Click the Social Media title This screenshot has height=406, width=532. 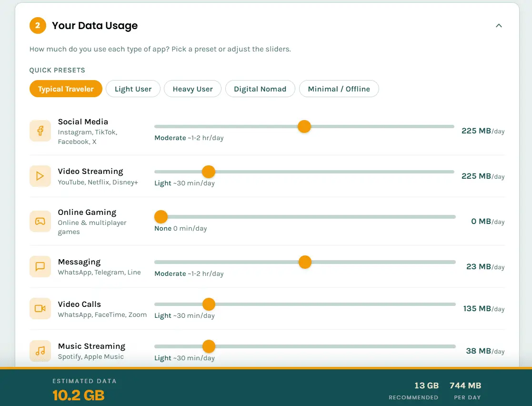(x=83, y=122)
